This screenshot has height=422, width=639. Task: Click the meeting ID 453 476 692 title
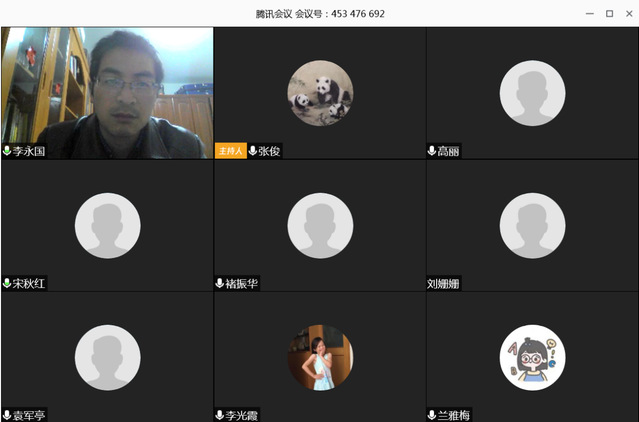coord(320,13)
